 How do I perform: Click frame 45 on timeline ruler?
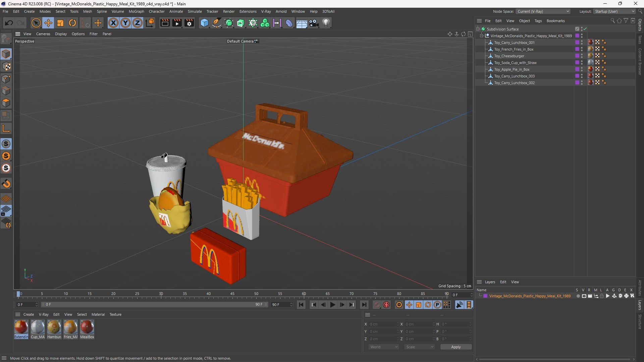(232, 294)
